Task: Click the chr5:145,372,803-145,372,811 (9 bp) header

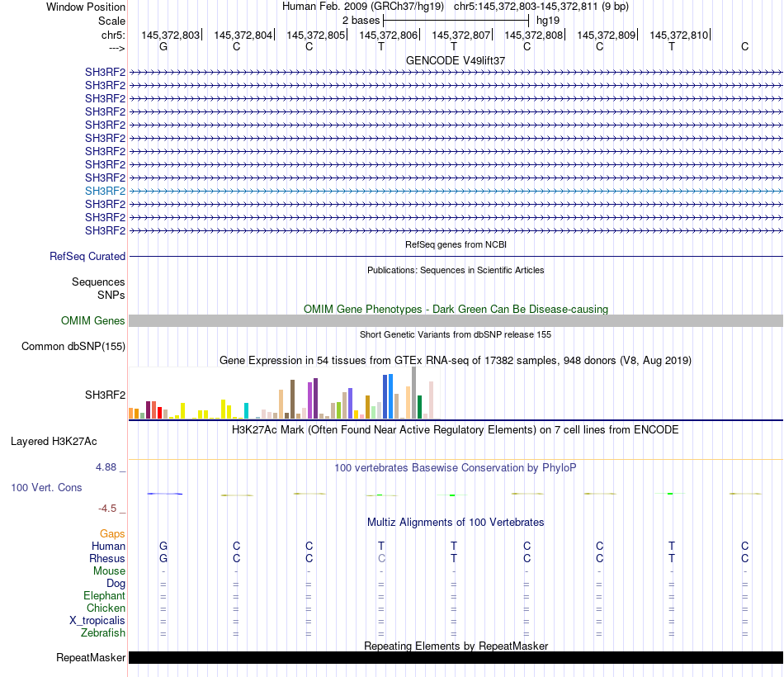Action: [541, 7]
